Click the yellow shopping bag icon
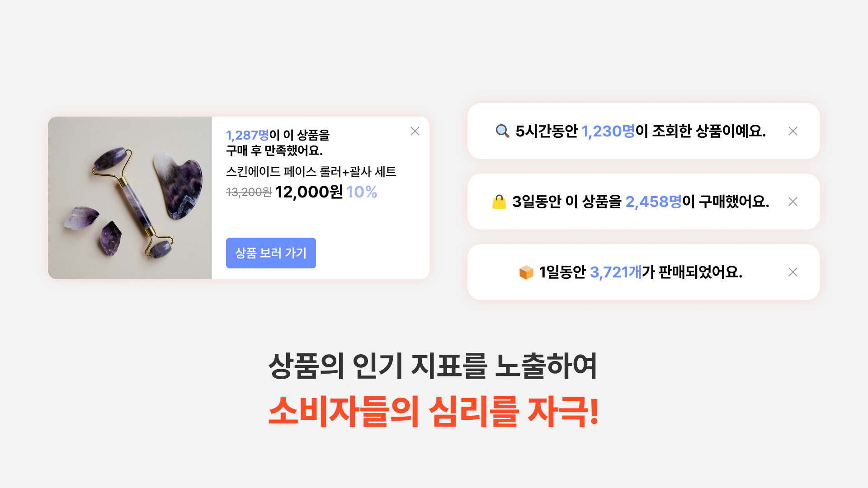Image resolution: width=868 pixels, height=488 pixels. (x=499, y=202)
